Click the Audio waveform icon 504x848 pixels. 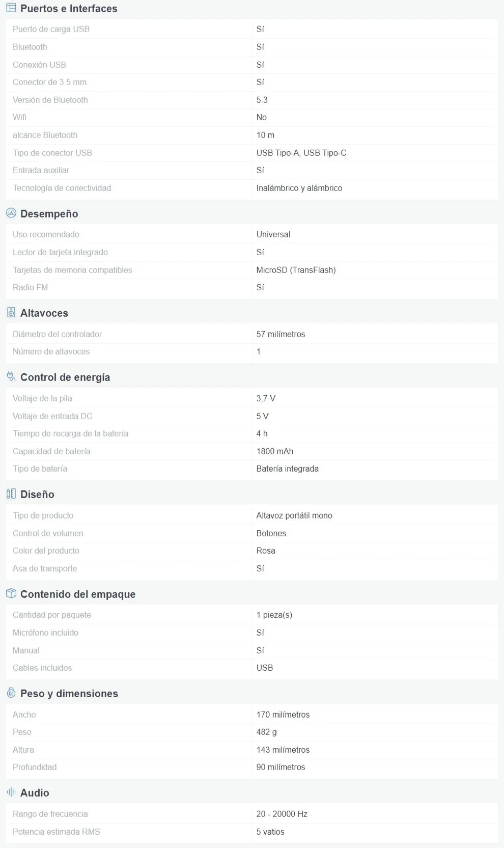11,792
